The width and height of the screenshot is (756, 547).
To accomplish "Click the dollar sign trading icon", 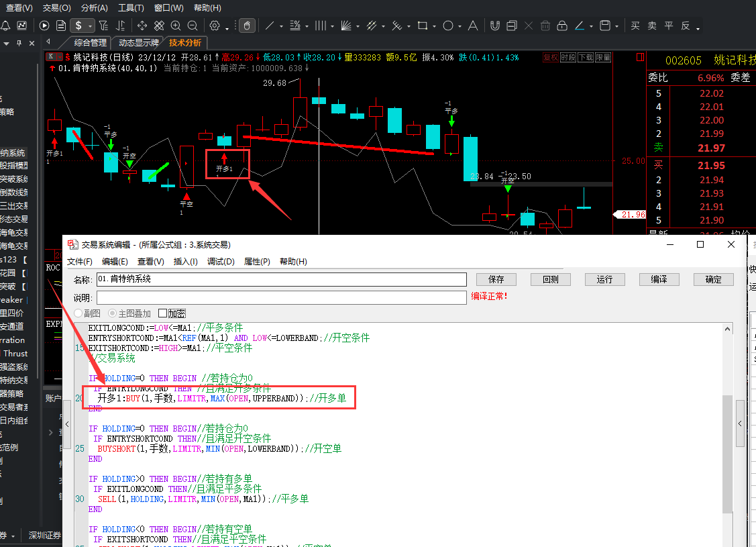I will pos(78,26).
